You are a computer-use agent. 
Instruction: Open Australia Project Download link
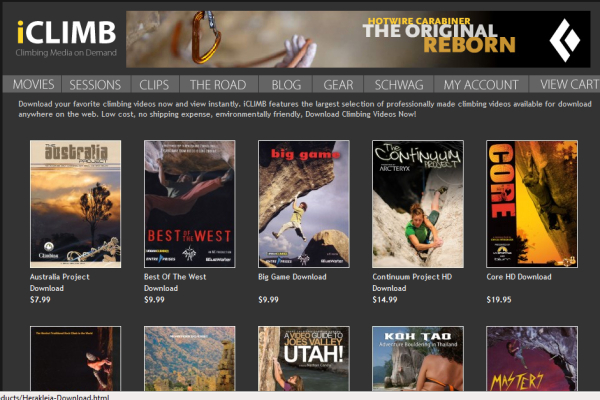[x=60, y=282]
